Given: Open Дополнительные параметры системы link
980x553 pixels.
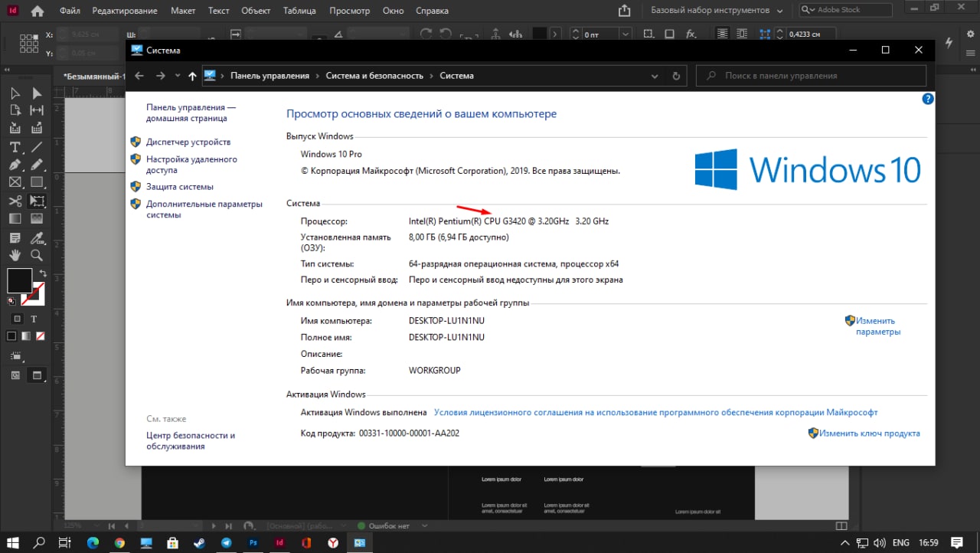Looking at the screenshot, I should [x=204, y=209].
